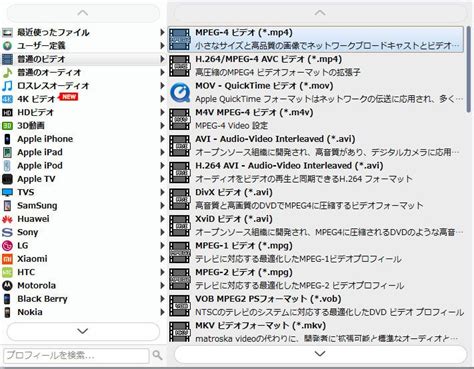Image resolution: width=474 pixels, height=369 pixels.
Task: Click the Apple iPad device icon
Action: [7, 152]
